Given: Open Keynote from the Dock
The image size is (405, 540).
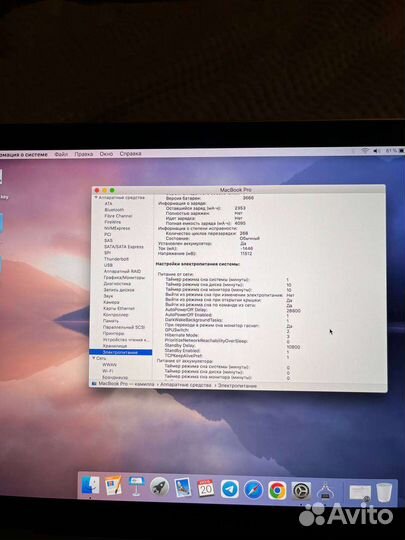Looking at the screenshot, I should tap(136, 486).
